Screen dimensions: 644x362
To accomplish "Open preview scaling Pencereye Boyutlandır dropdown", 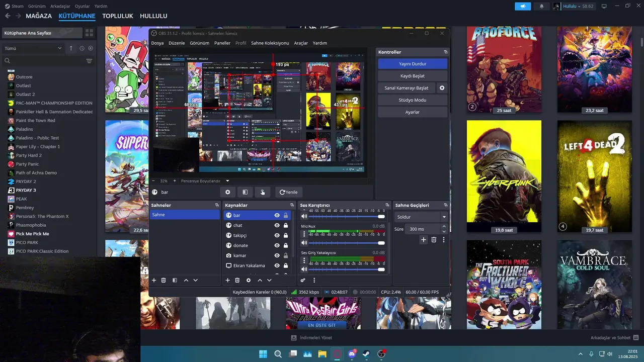I will [205, 181].
